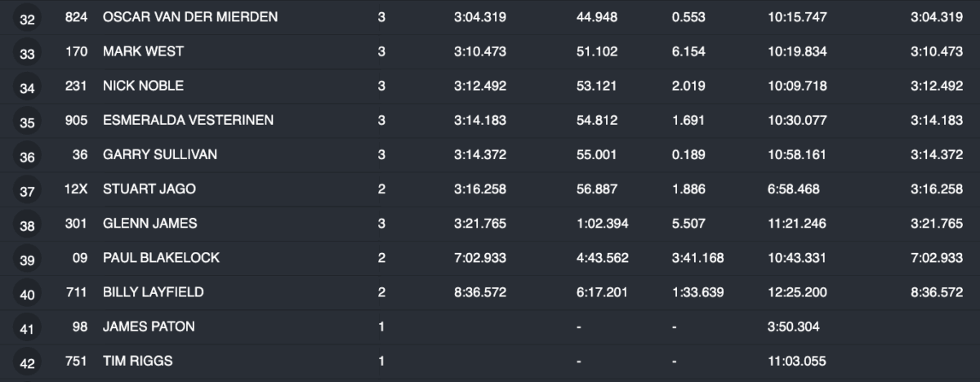Click the name Tim Riggs

pyautogui.click(x=138, y=361)
